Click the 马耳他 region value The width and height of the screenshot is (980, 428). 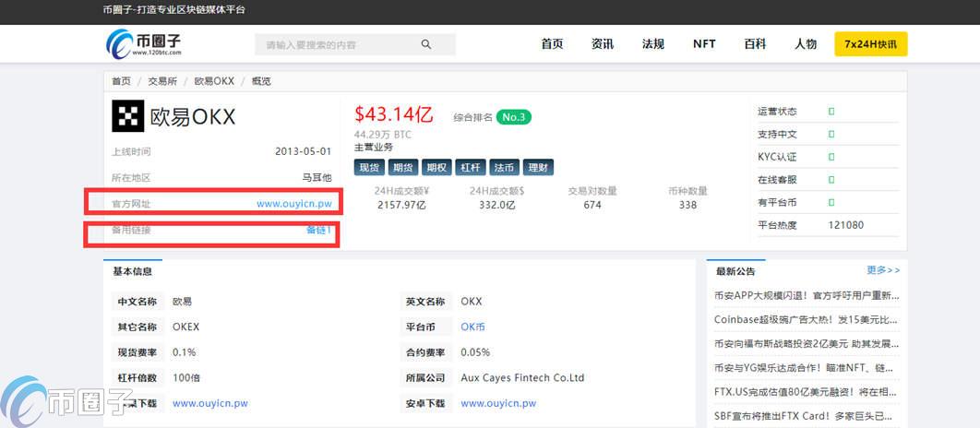(317, 177)
